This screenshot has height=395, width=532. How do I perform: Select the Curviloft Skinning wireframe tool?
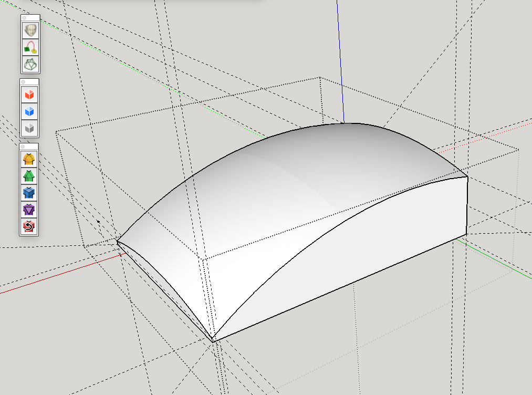(x=30, y=64)
